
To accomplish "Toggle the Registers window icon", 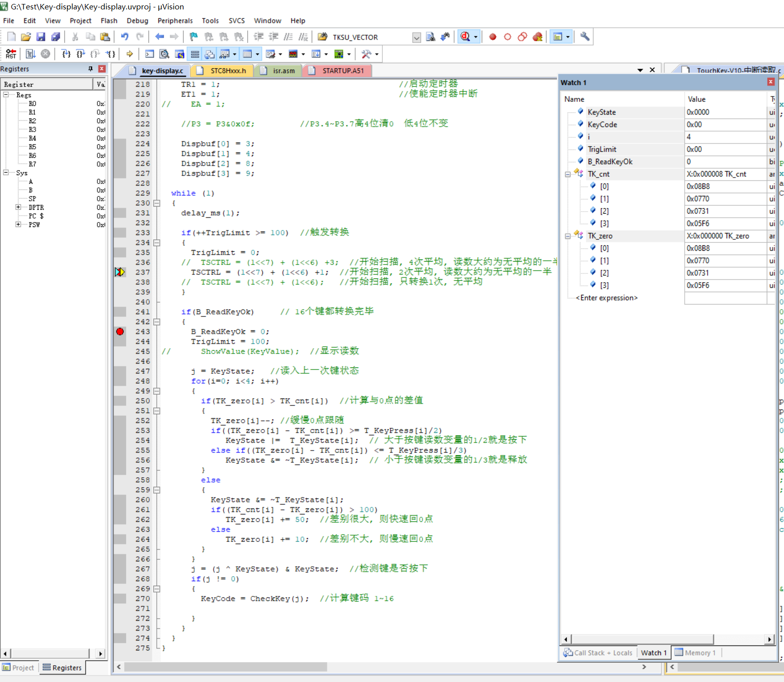I will click(x=195, y=54).
